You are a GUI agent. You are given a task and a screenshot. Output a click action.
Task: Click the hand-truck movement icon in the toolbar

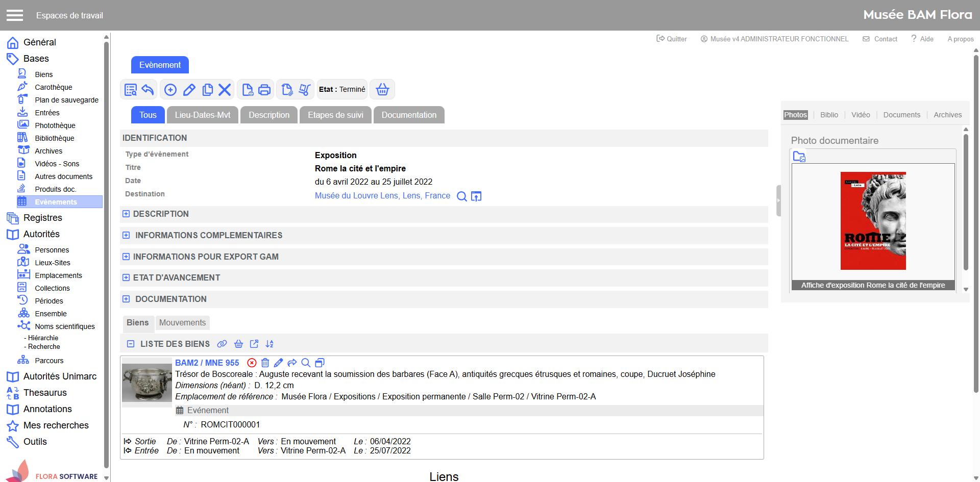(305, 90)
